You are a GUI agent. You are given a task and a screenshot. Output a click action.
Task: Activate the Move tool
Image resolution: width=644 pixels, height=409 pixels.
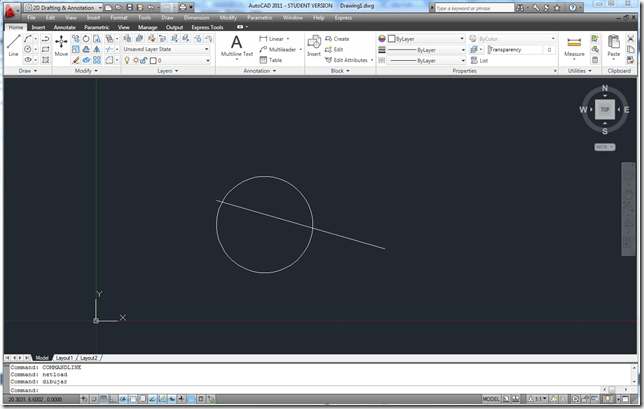pyautogui.click(x=61, y=45)
